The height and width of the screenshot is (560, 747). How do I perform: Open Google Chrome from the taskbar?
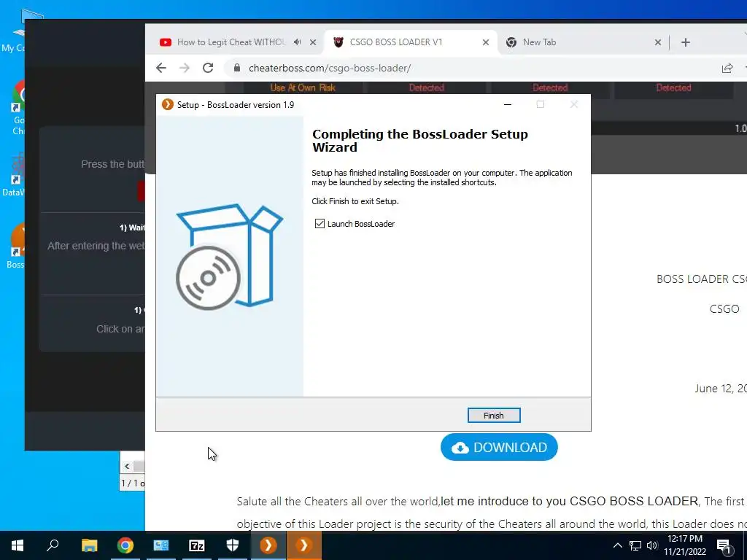click(125, 545)
